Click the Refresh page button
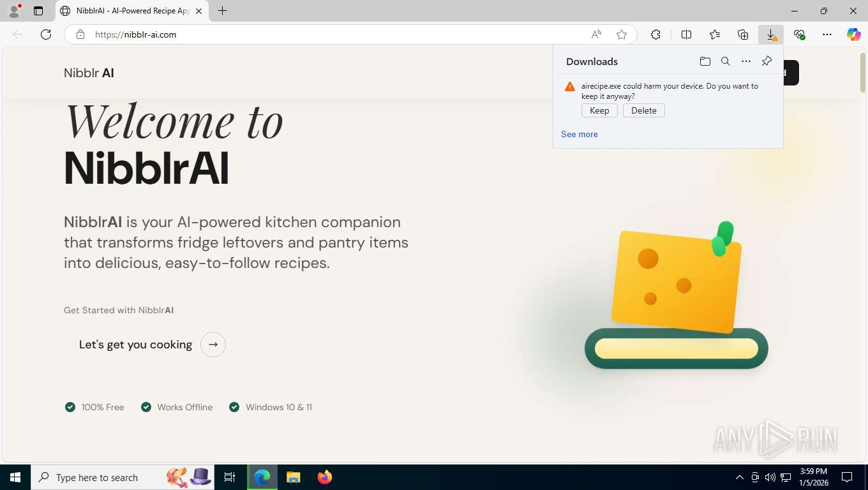868x490 pixels. (46, 34)
